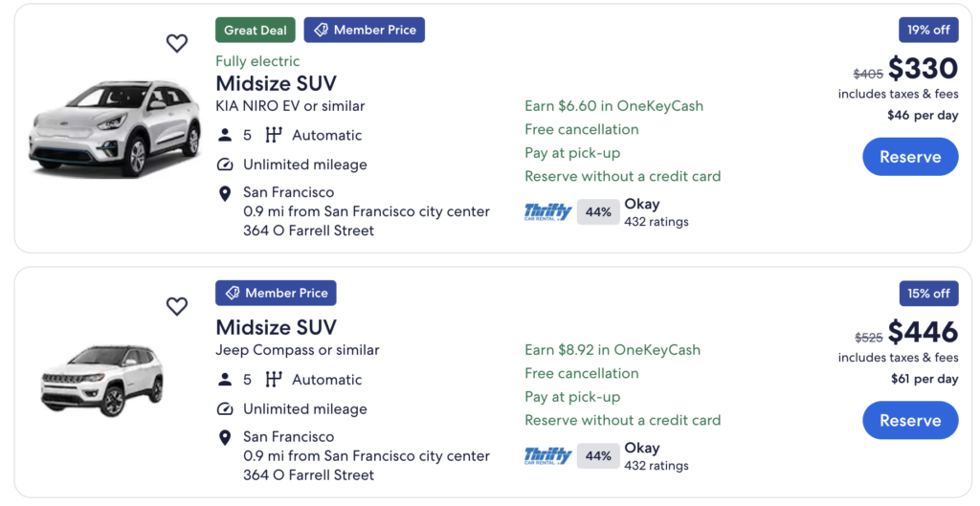980x506 pixels.
Task: Favorite the Jeep Compass with the heart icon
Action: pyautogui.click(x=177, y=306)
